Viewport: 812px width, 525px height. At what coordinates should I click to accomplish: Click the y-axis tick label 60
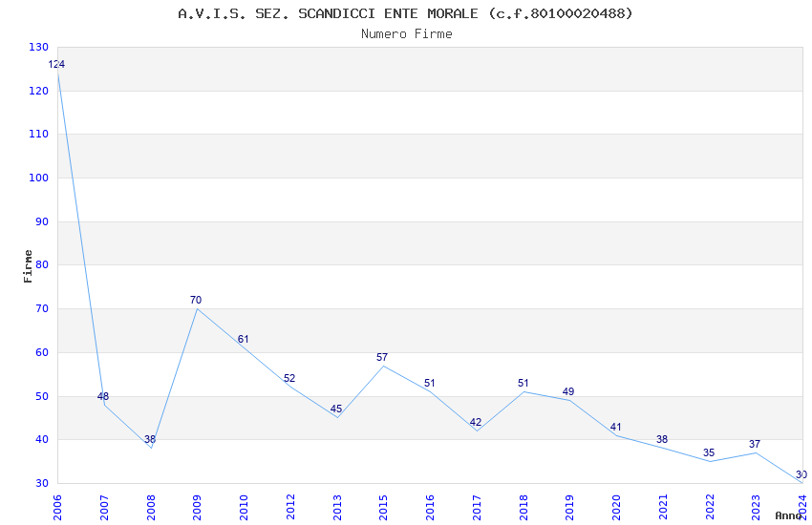pyautogui.click(x=42, y=353)
